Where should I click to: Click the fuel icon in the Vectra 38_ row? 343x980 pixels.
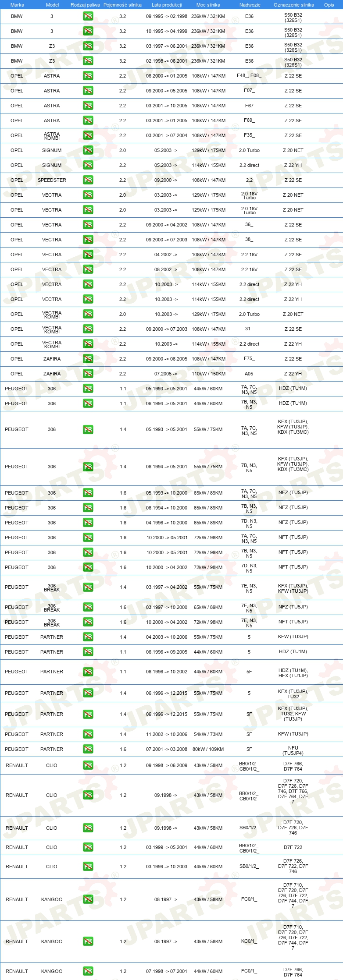[88, 240]
